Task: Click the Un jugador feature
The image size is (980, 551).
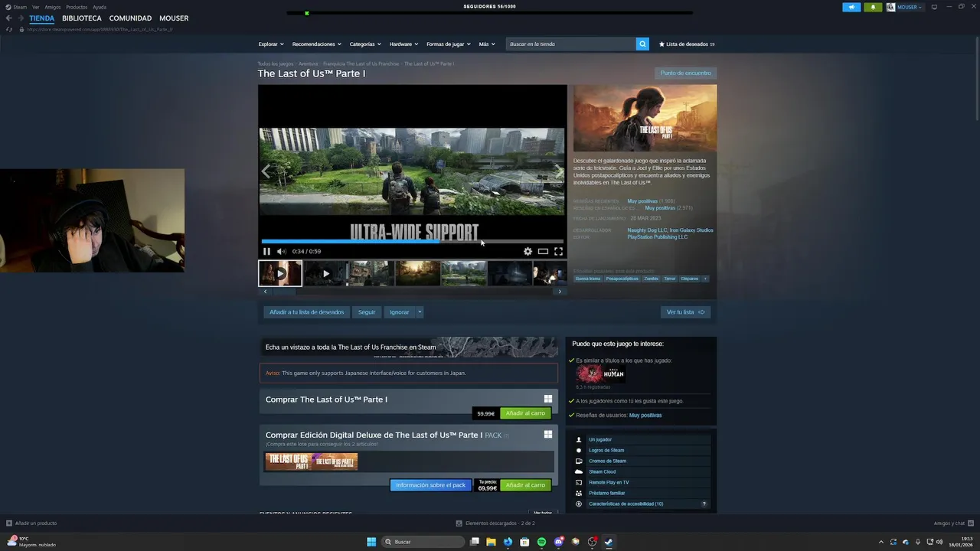Action: pyautogui.click(x=600, y=439)
